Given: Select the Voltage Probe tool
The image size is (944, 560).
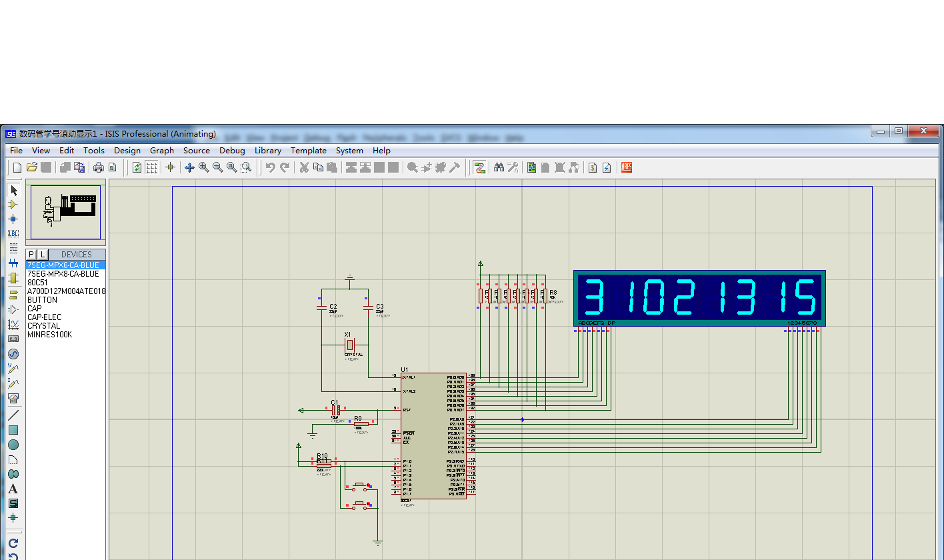Looking at the screenshot, I should click(13, 368).
